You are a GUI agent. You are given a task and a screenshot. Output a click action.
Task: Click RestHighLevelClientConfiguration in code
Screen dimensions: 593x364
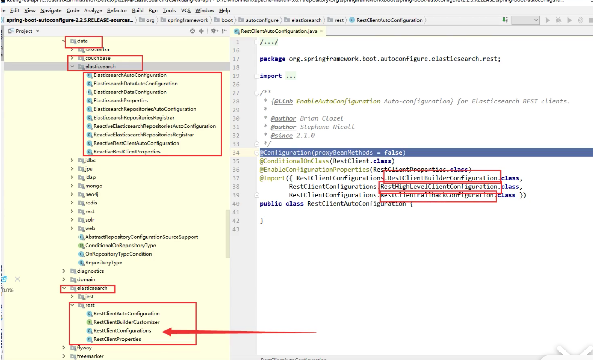click(x=439, y=187)
